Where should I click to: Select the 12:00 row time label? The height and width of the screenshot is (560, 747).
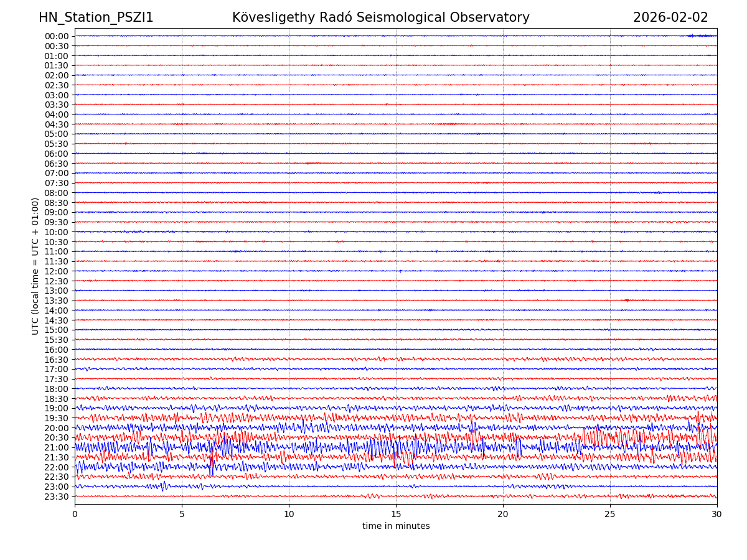pyautogui.click(x=57, y=271)
